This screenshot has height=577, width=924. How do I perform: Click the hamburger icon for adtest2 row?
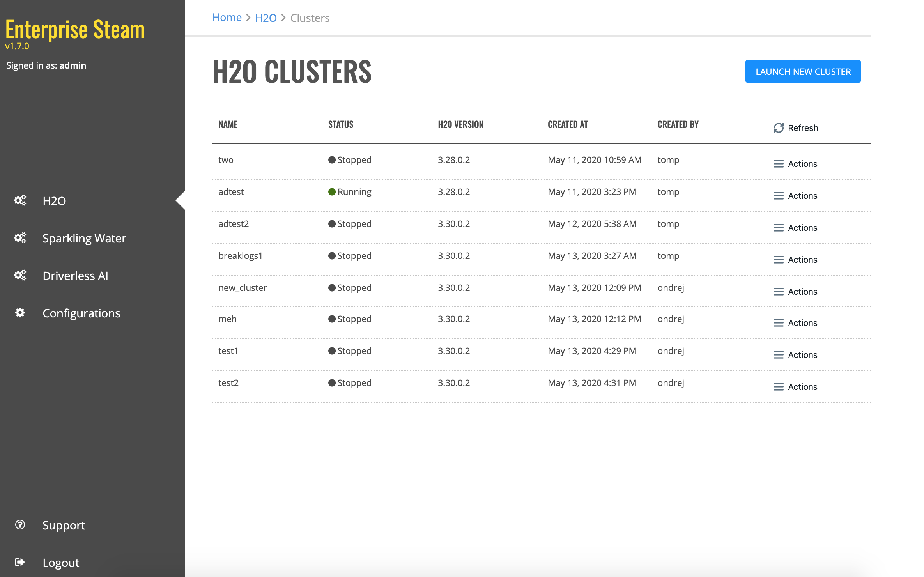[x=779, y=228]
